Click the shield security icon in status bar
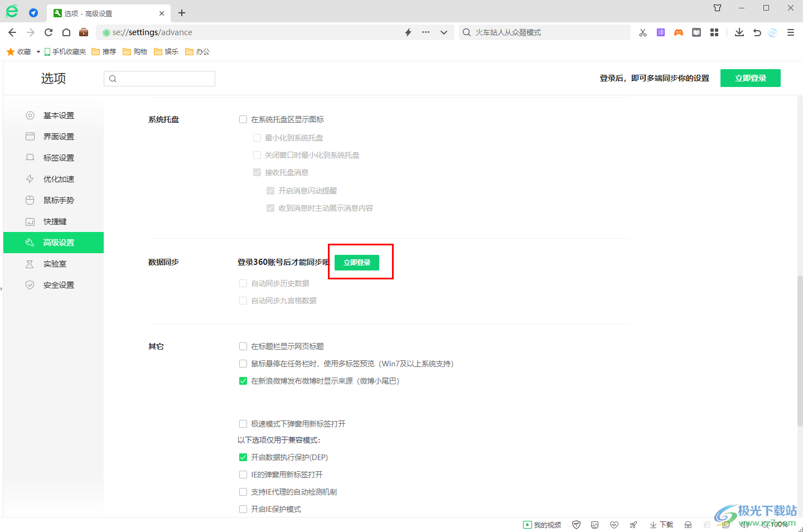The height and width of the screenshot is (532, 803). (x=577, y=525)
